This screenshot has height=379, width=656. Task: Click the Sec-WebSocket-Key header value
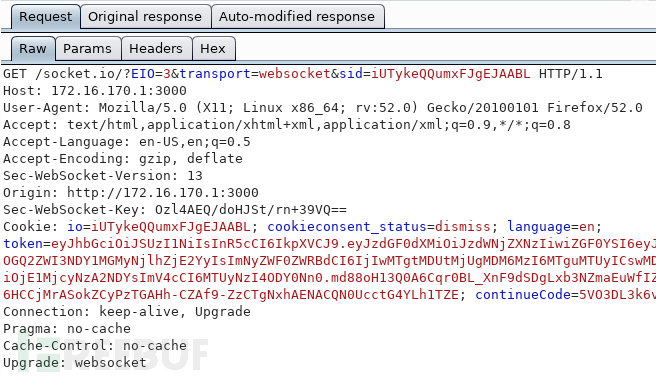tap(251, 210)
